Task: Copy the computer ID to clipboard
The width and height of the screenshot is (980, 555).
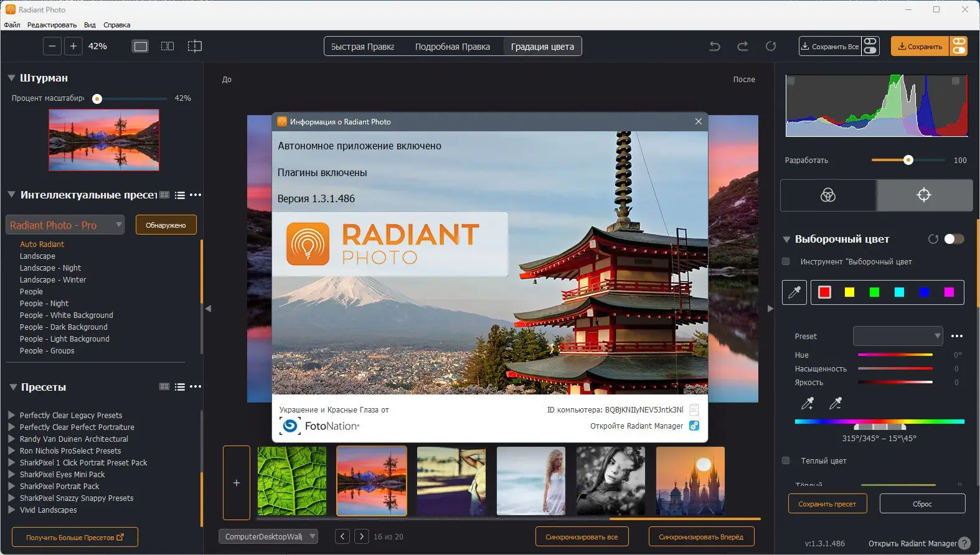Action: pyautogui.click(x=694, y=409)
